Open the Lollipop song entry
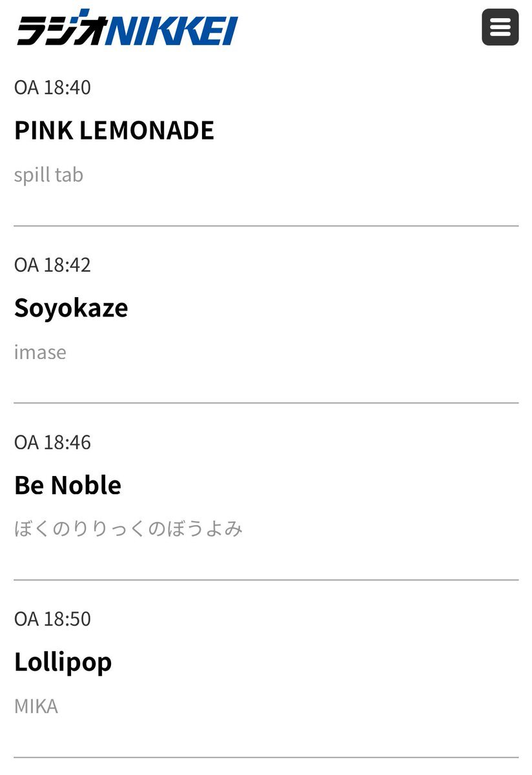The height and width of the screenshot is (775, 532). pyautogui.click(x=63, y=663)
